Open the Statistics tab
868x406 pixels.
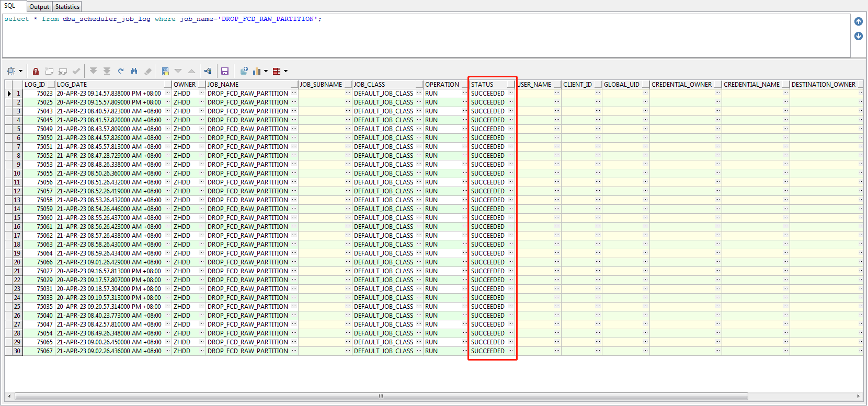[67, 7]
